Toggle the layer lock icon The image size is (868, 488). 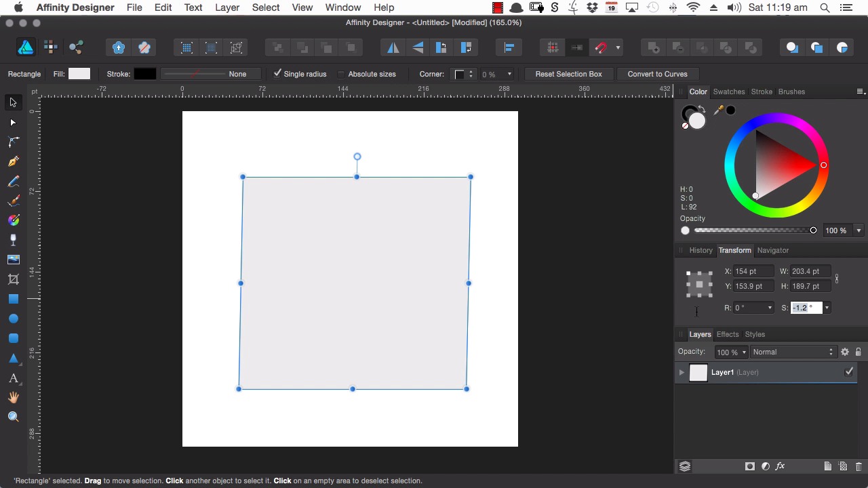[858, 352]
